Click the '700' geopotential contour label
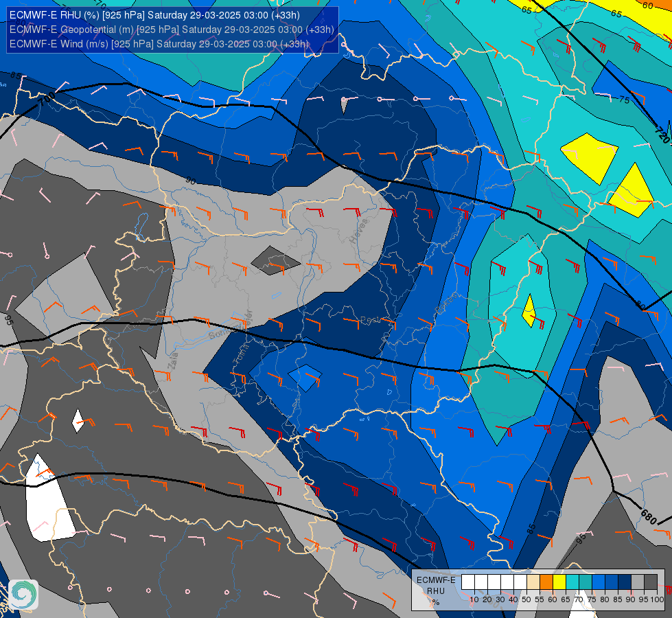The image size is (672, 618). click(47, 100)
